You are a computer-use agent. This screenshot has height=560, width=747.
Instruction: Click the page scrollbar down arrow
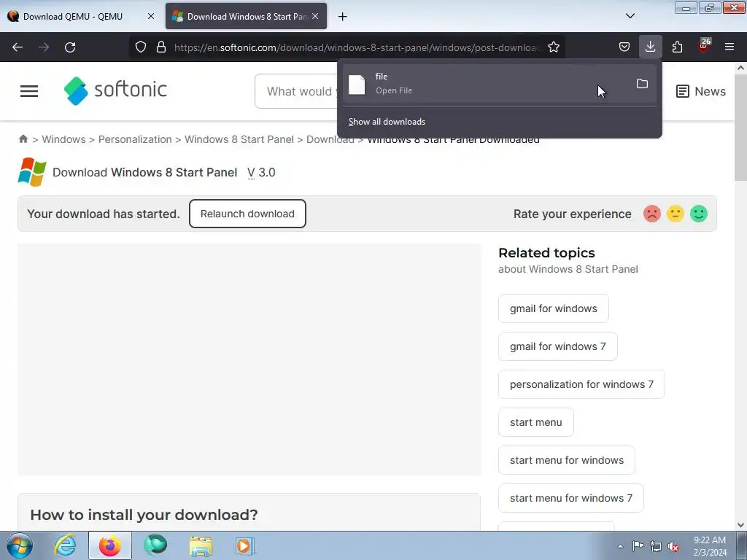[x=740, y=525]
